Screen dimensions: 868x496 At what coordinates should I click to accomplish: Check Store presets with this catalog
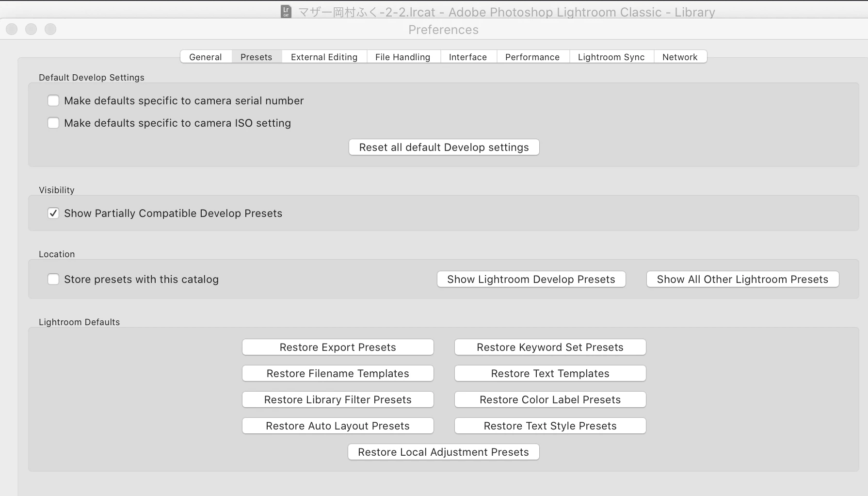pyautogui.click(x=53, y=279)
